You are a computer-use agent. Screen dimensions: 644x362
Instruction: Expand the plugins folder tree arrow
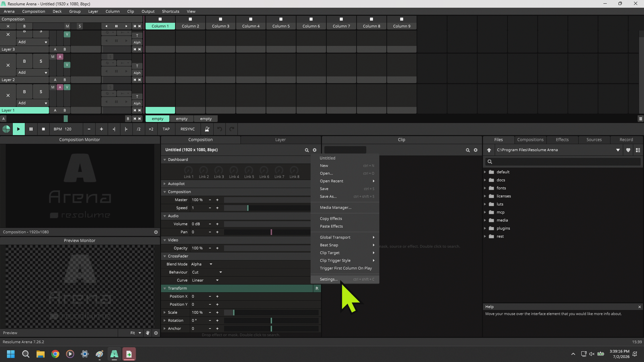click(485, 228)
